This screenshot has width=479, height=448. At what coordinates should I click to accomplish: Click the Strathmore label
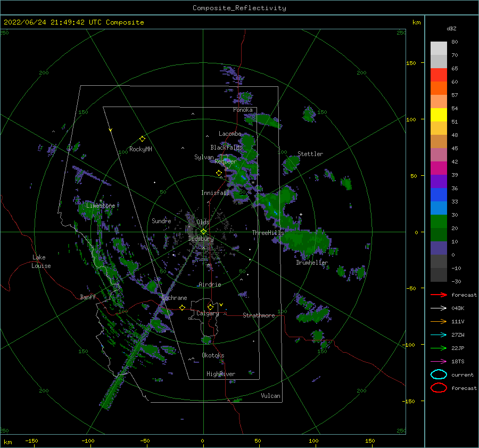point(259,315)
